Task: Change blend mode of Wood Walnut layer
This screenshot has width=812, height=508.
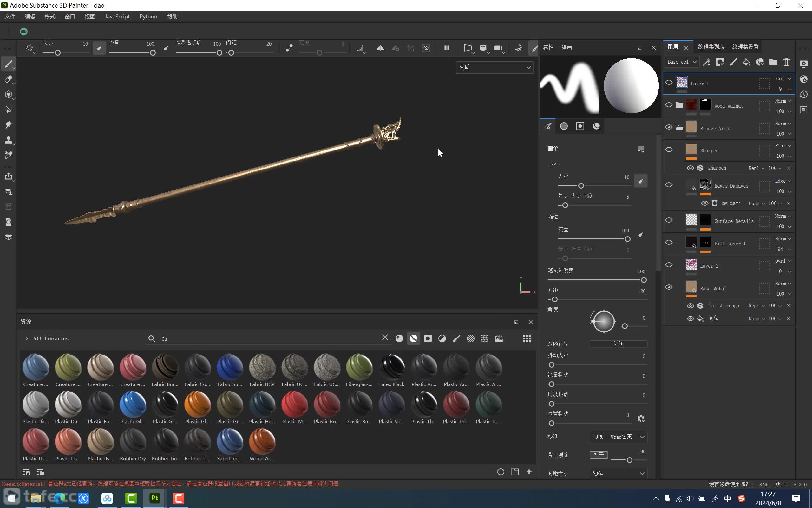Action: click(x=783, y=101)
